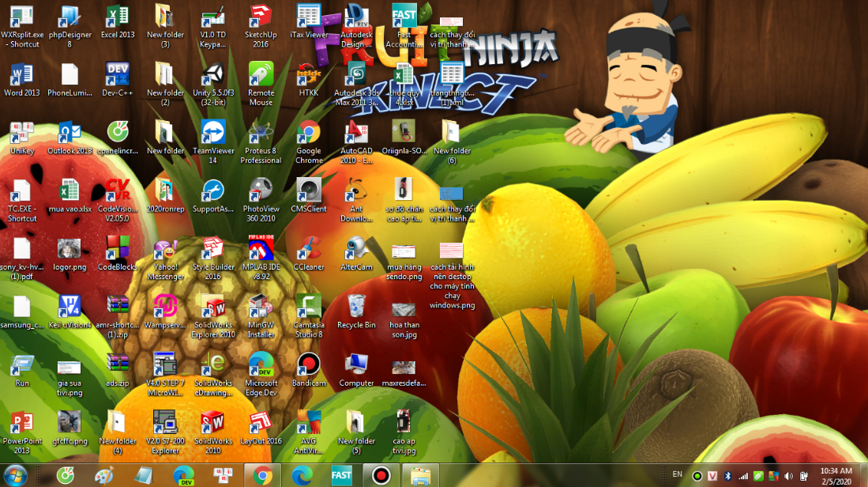The width and height of the screenshot is (868, 487).
Task: Open Windows Explorer from the taskbar
Action: pyautogui.click(x=420, y=475)
